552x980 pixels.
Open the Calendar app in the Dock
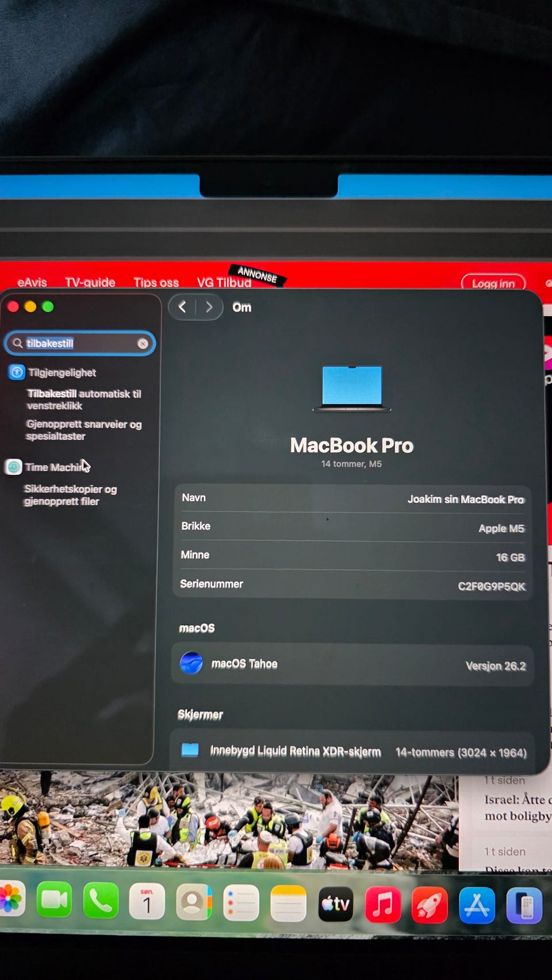(147, 902)
